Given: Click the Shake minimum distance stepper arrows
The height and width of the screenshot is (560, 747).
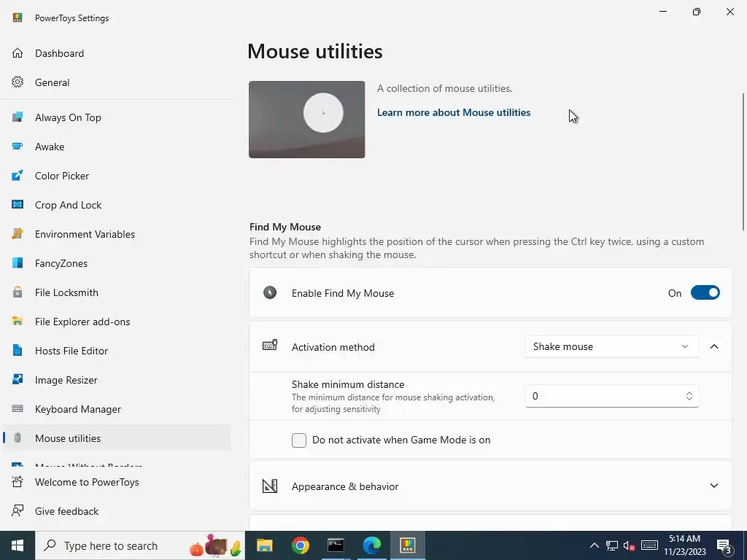Looking at the screenshot, I should [x=689, y=396].
